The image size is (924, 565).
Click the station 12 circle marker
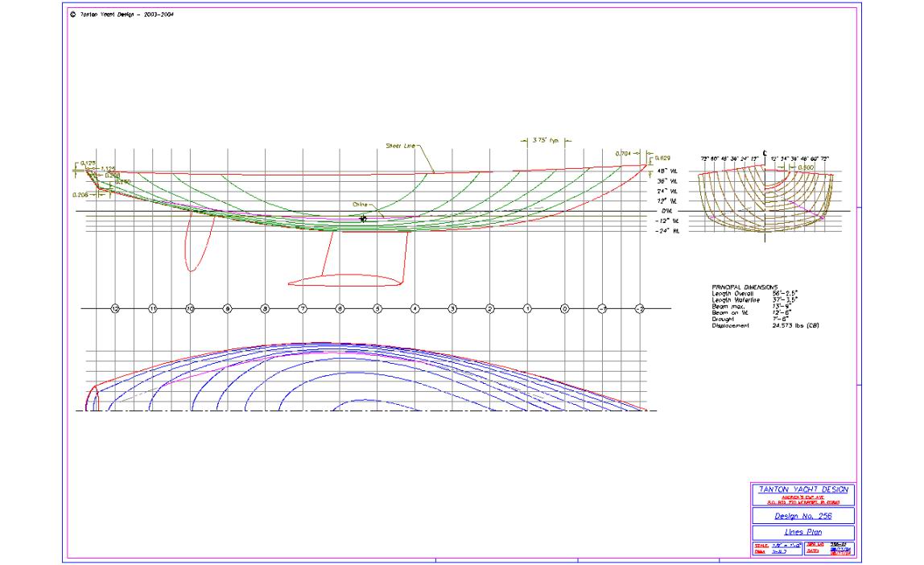tap(115, 308)
